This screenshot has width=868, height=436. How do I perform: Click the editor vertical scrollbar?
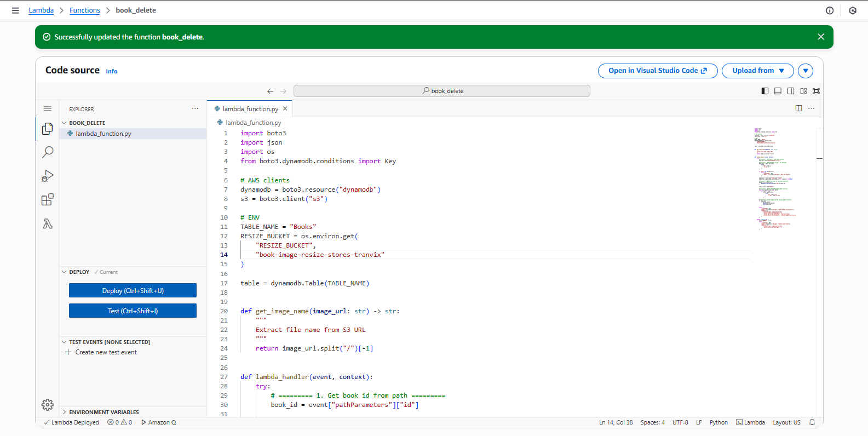(820, 272)
